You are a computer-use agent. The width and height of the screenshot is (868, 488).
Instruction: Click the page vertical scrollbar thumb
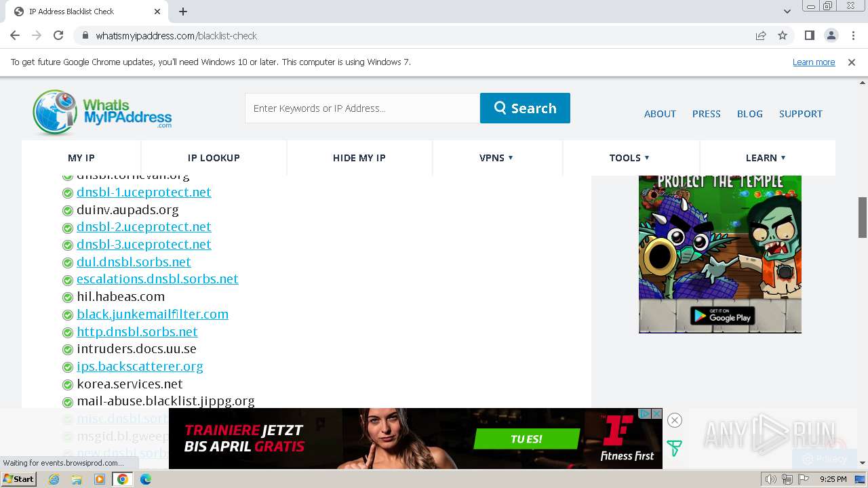coord(863,217)
